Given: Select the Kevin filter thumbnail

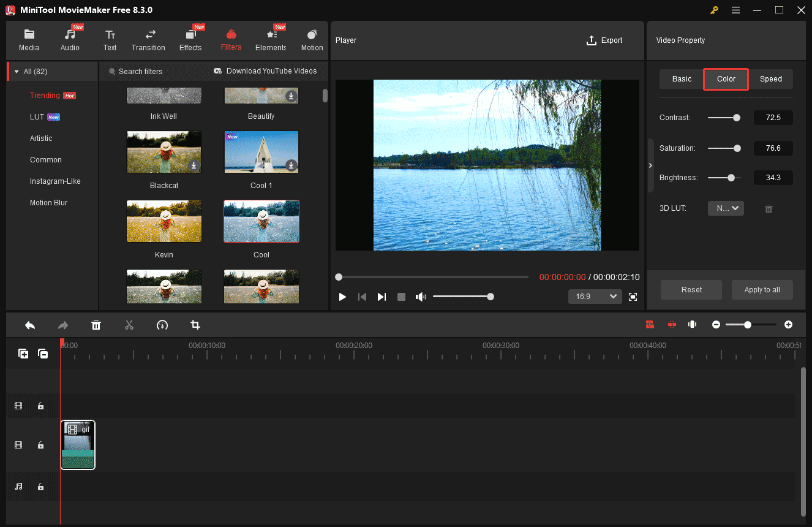Looking at the screenshot, I should (x=164, y=221).
